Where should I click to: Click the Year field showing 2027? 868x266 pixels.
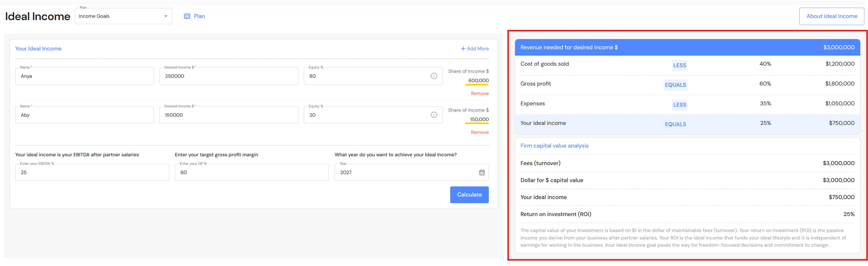point(404,173)
